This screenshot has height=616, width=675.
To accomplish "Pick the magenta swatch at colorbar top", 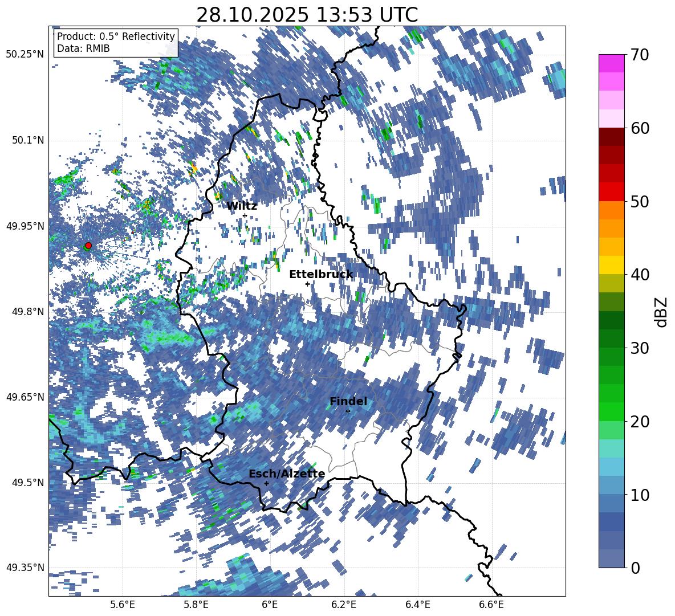I will pos(611,63).
